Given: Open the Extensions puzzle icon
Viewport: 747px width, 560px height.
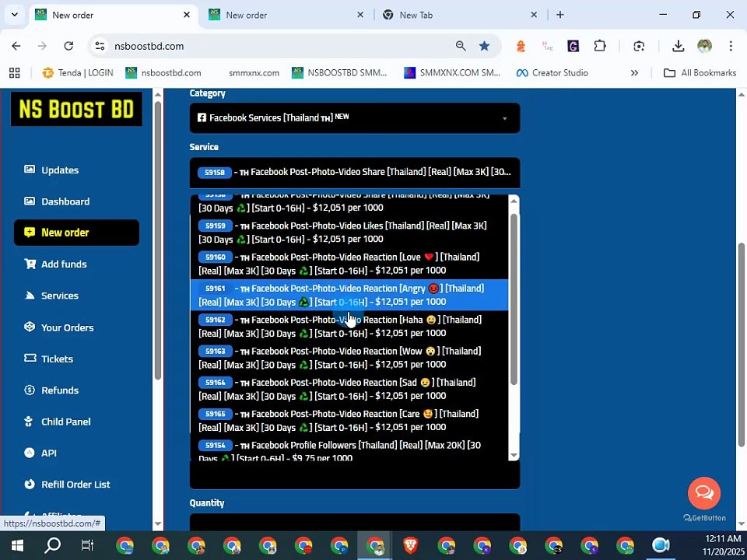Looking at the screenshot, I should (600, 46).
